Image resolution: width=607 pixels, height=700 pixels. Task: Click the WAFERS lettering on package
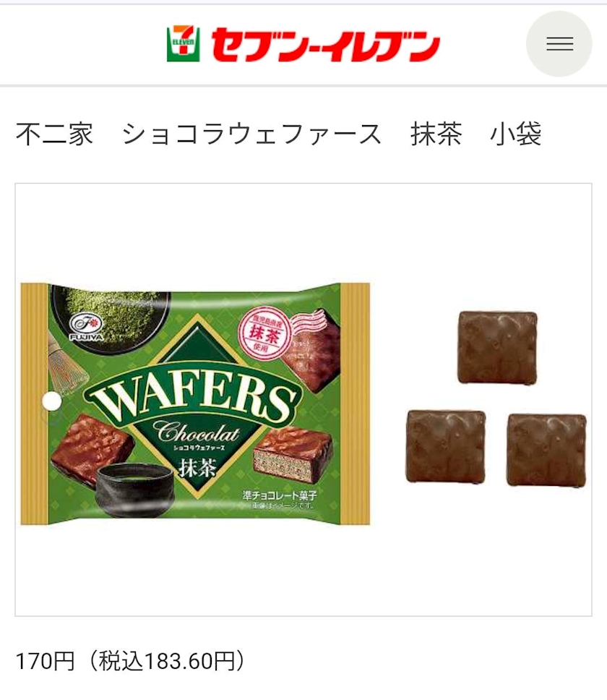(194, 400)
